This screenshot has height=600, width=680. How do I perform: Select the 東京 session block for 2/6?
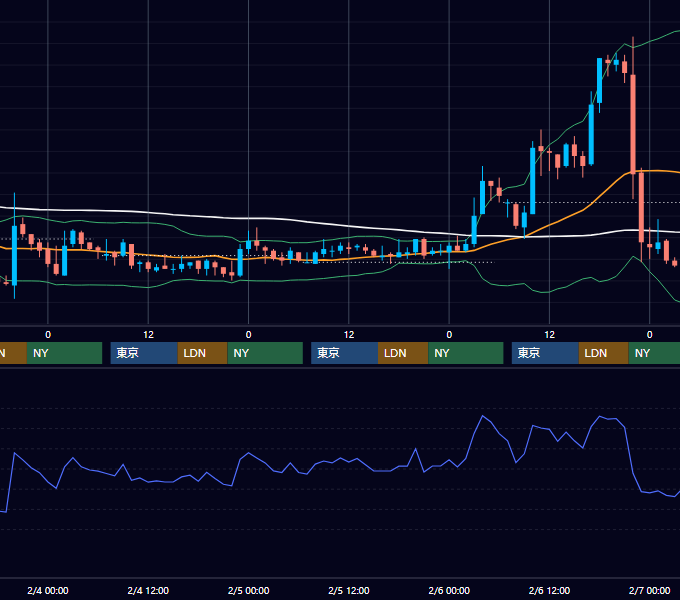pyautogui.click(x=545, y=353)
